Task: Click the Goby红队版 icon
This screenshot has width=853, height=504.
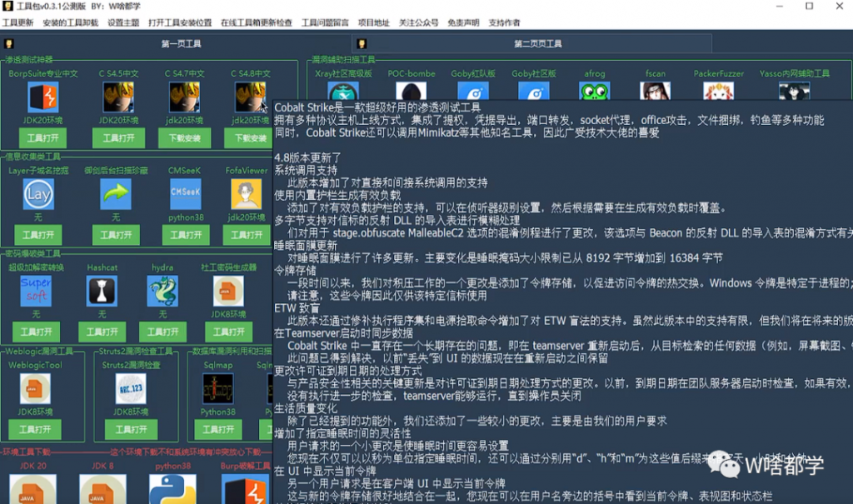Action: pyautogui.click(x=473, y=91)
